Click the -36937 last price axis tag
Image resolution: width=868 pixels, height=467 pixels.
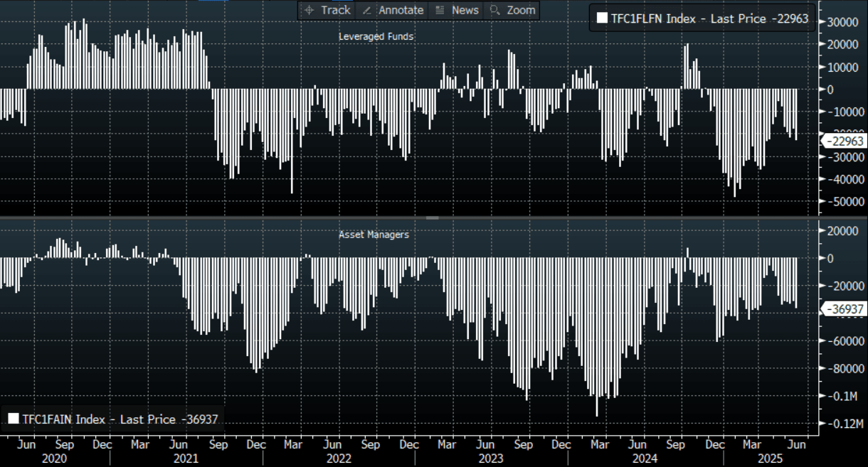(x=845, y=309)
